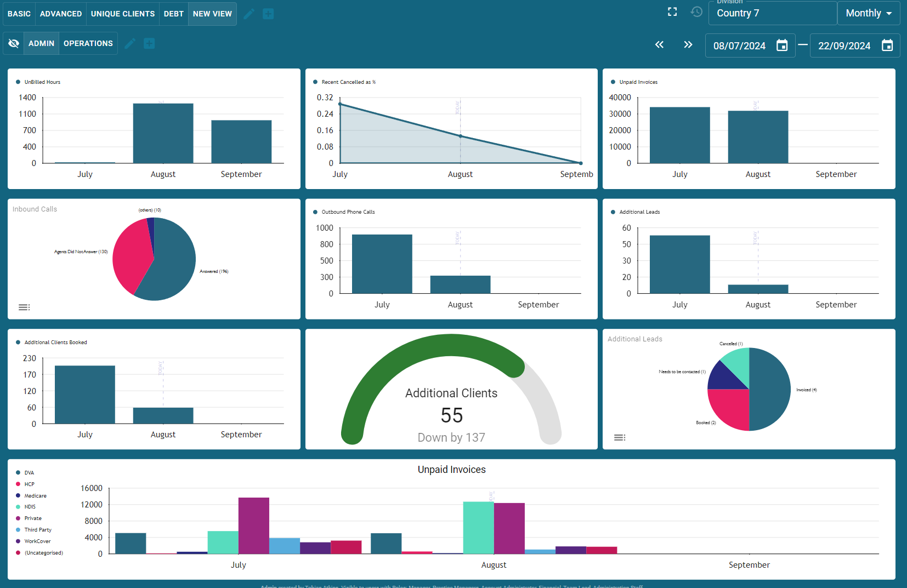The image size is (907, 588).
Task: Toggle Medicare series in Unpaid Invoices
Action: (31, 495)
